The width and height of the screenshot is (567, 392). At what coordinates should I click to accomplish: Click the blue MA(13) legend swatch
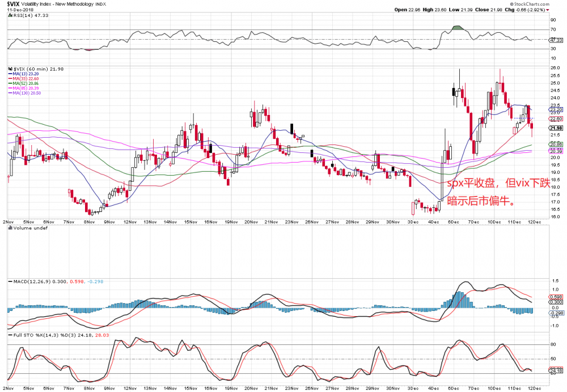(x=10, y=74)
